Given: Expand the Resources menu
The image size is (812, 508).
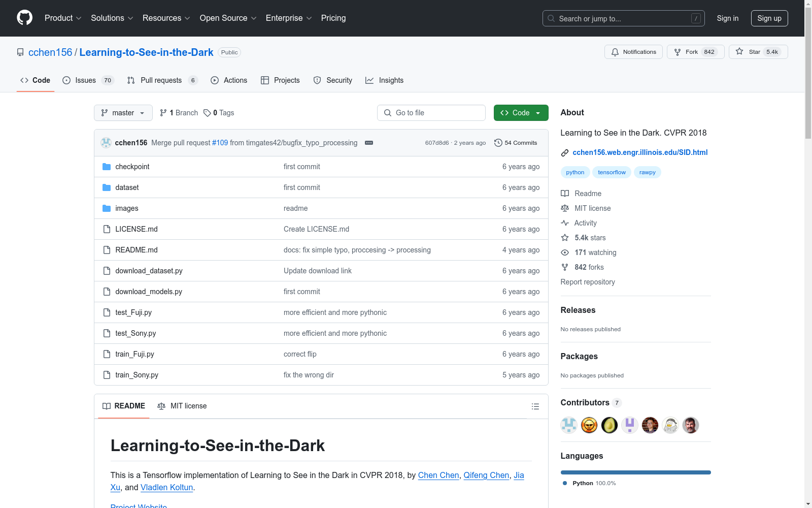Looking at the screenshot, I should pyautogui.click(x=166, y=18).
